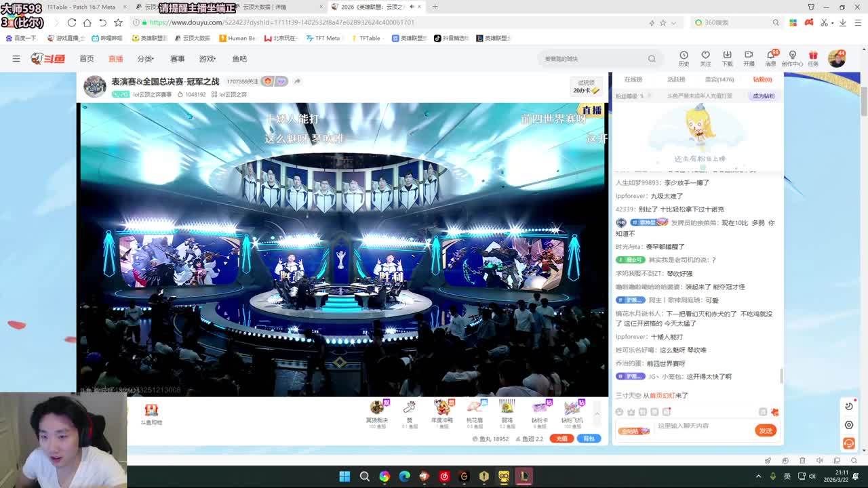
Task: Click the 充值 recharge button
Action: (561, 439)
